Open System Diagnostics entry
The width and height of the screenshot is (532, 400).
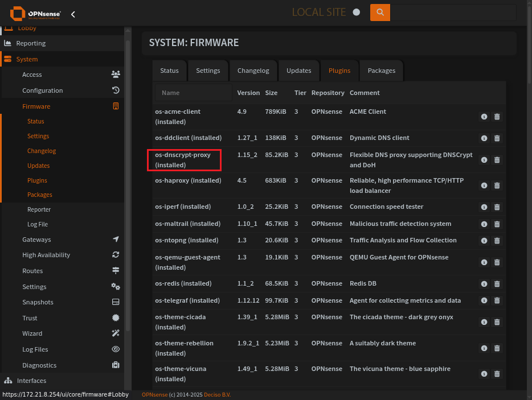pos(63,365)
